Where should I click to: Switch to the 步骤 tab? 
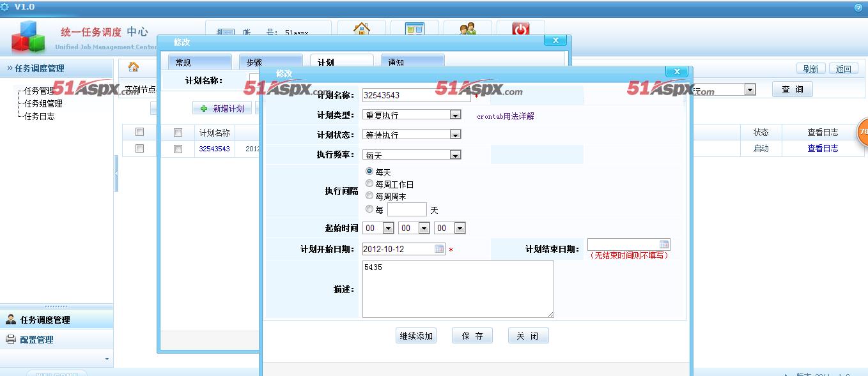(x=270, y=62)
